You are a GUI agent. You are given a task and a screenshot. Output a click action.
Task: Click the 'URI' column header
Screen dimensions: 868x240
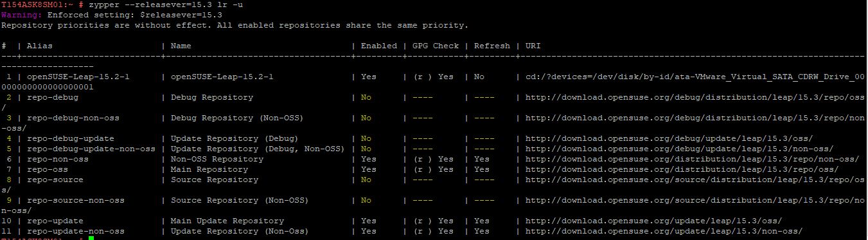(533, 46)
